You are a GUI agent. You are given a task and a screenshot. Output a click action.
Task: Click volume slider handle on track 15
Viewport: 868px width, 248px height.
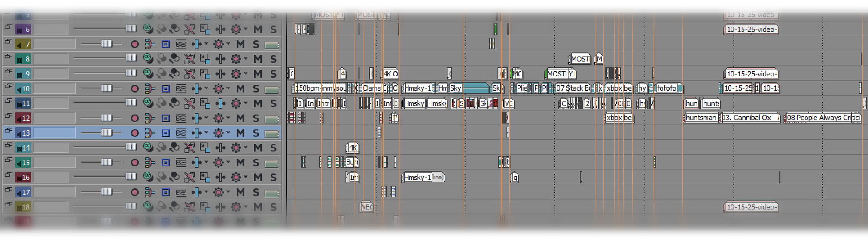pyautogui.click(x=106, y=163)
